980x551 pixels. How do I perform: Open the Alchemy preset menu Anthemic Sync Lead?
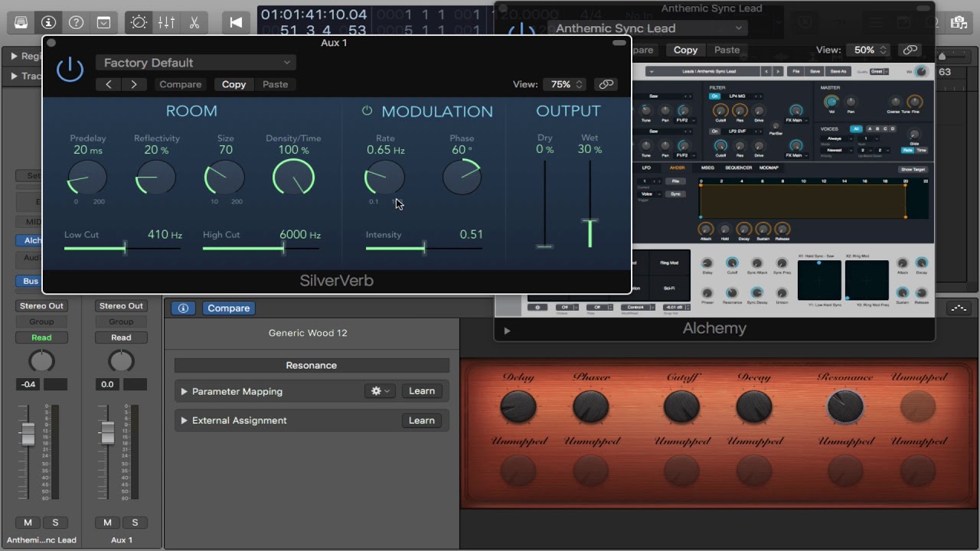(647, 28)
